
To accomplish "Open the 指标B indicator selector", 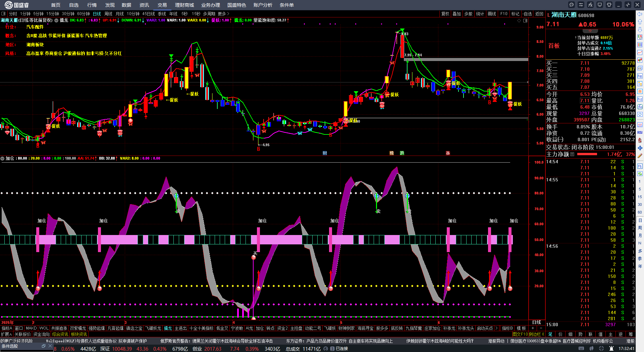I will point(507,328).
